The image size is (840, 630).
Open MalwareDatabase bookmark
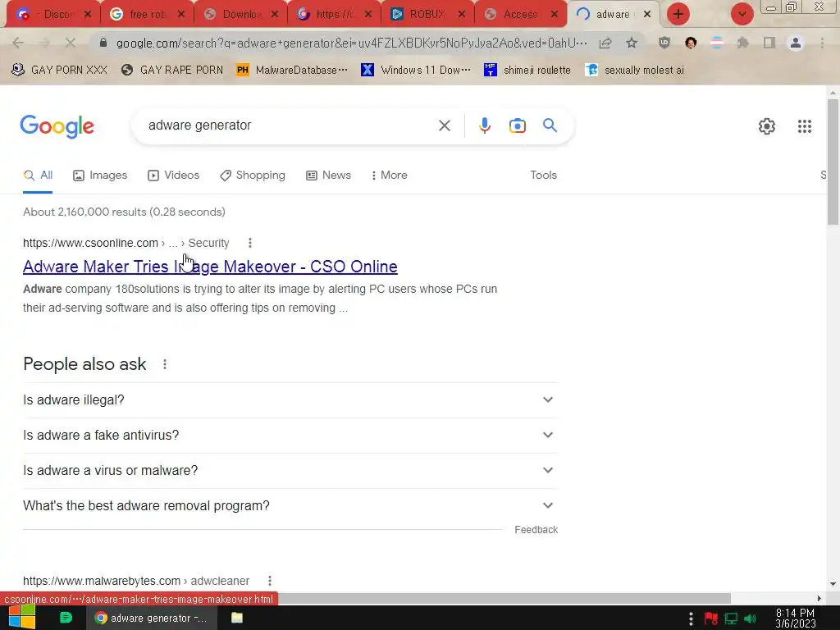292,71
